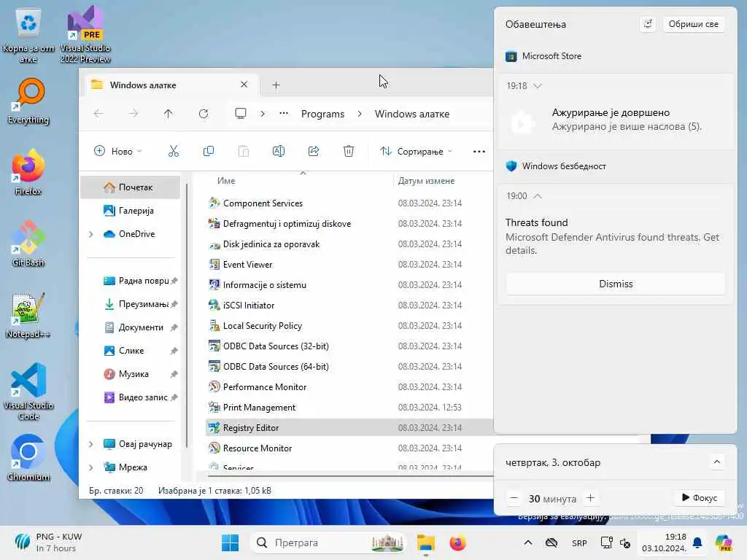The height and width of the screenshot is (560, 747).
Task: Select the Firefox desktop shortcut
Action: (x=28, y=172)
